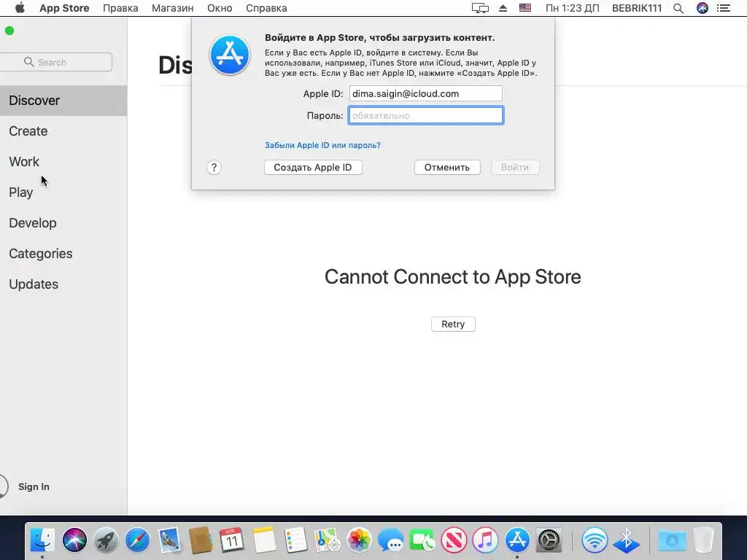Click App Store icon in the Dock
Screen dimensions: 747x560
pyautogui.click(x=517, y=540)
